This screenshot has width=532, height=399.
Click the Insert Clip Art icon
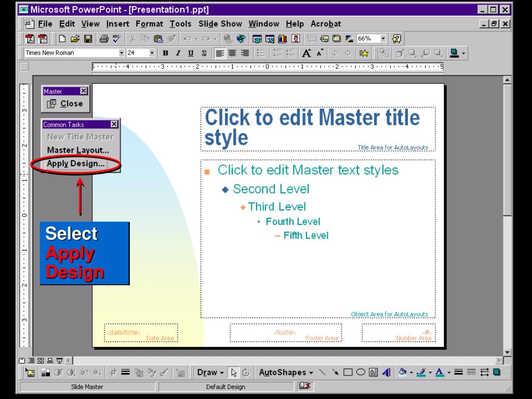(296, 38)
